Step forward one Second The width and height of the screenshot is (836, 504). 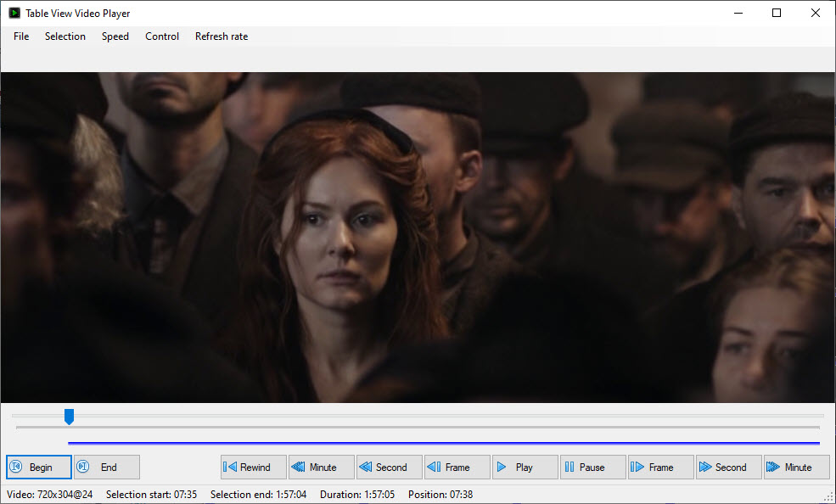728,468
